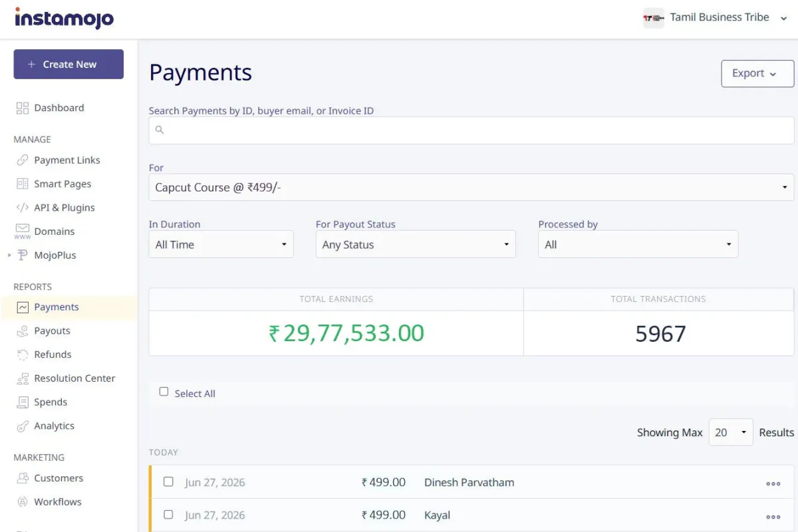Viewport: 798px width, 532px height.
Task: Click the Dashboard grid icon
Action: coord(23,108)
